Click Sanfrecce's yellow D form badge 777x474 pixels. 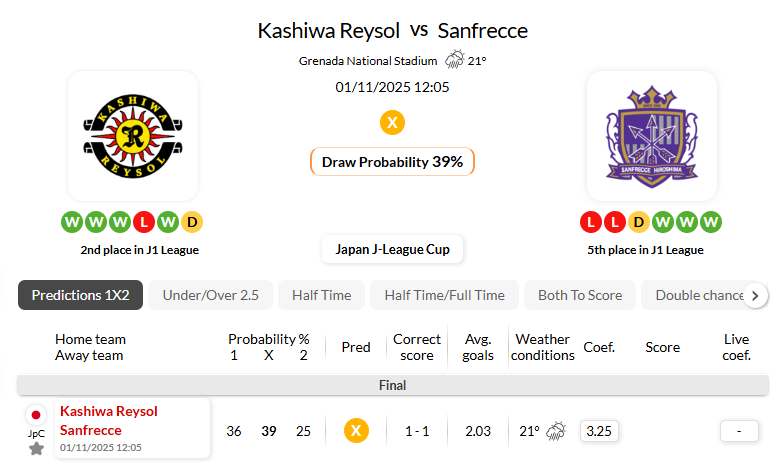pos(636,221)
